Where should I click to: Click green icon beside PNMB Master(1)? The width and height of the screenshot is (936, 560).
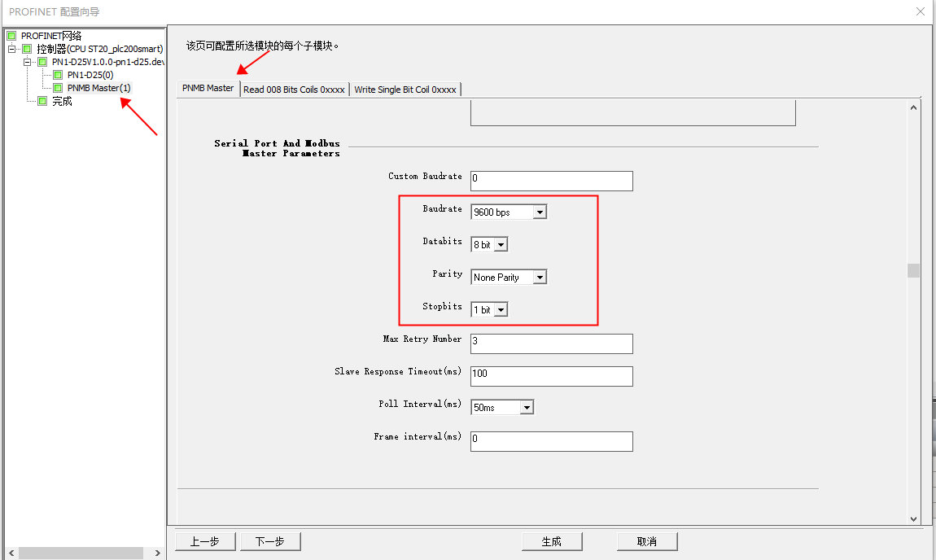[x=58, y=88]
